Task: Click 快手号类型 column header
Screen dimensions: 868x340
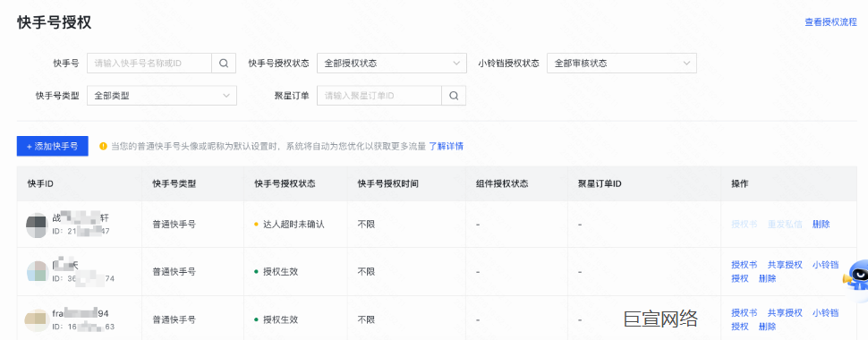Action: (x=174, y=183)
